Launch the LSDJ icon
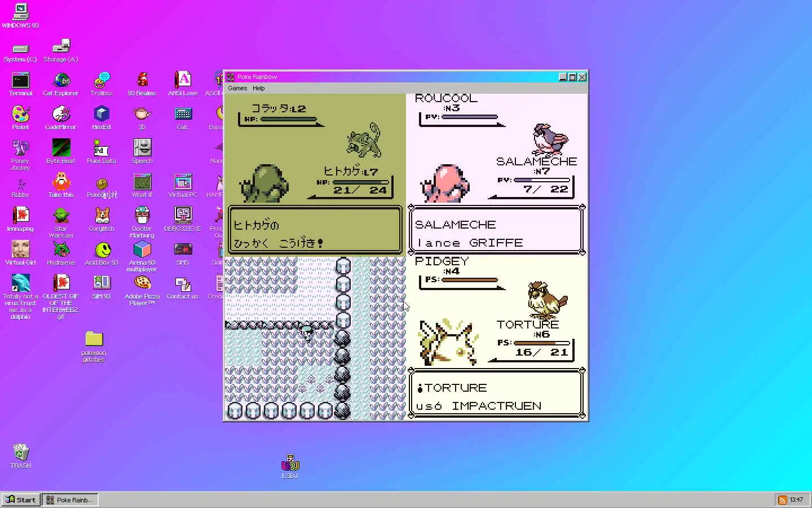 [290, 466]
